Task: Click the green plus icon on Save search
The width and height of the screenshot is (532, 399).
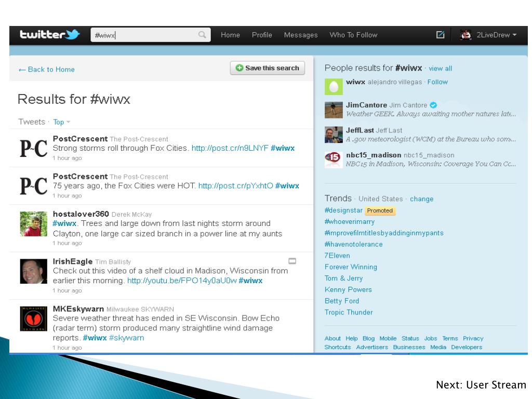Action: click(x=239, y=68)
